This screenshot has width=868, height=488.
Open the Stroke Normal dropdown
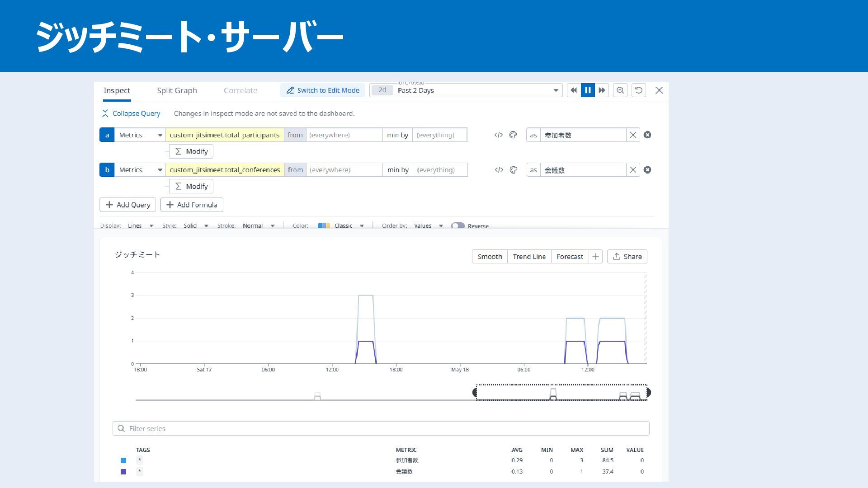[x=259, y=226]
